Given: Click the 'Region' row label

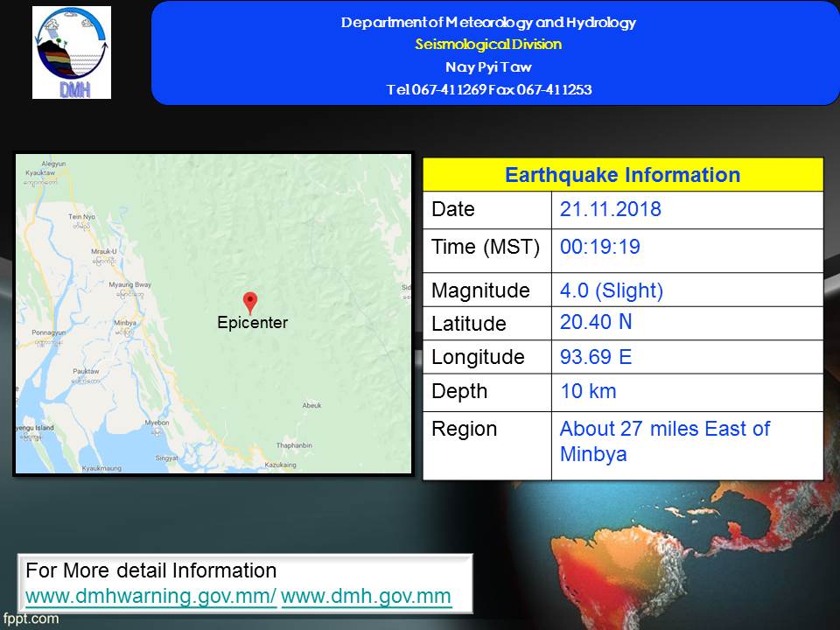Looking at the screenshot, I should [x=465, y=429].
